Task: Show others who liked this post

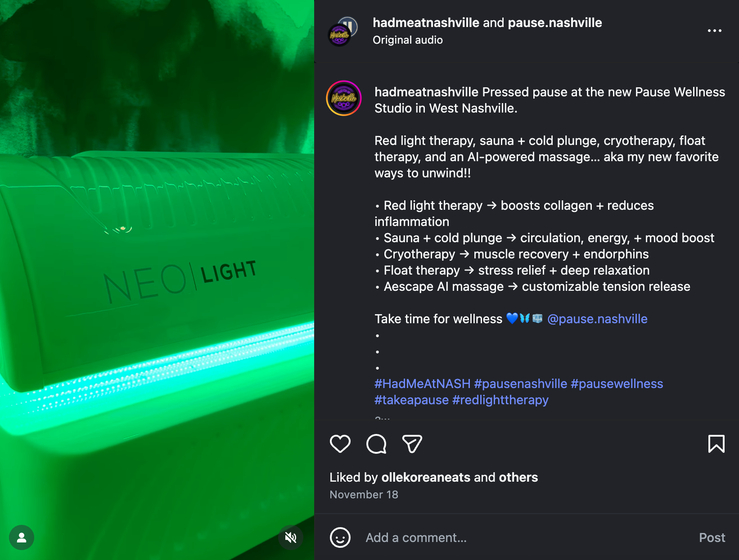Action: [x=518, y=477]
